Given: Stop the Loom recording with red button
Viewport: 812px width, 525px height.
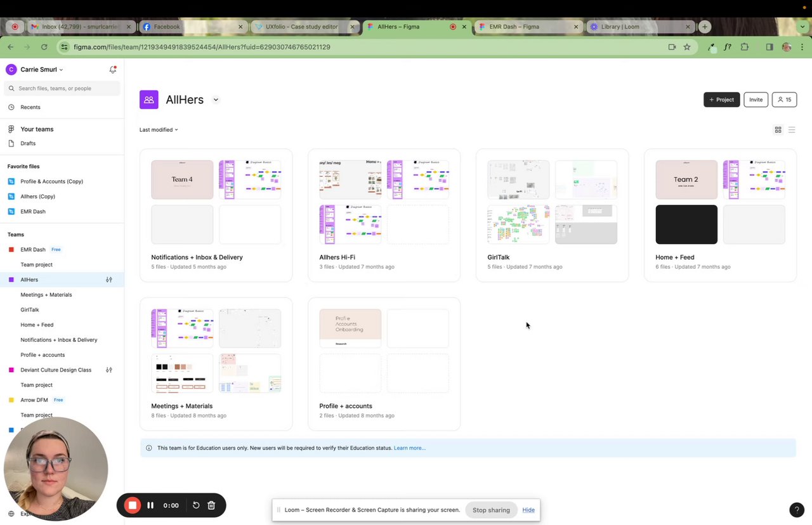Looking at the screenshot, I should tap(133, 505).
